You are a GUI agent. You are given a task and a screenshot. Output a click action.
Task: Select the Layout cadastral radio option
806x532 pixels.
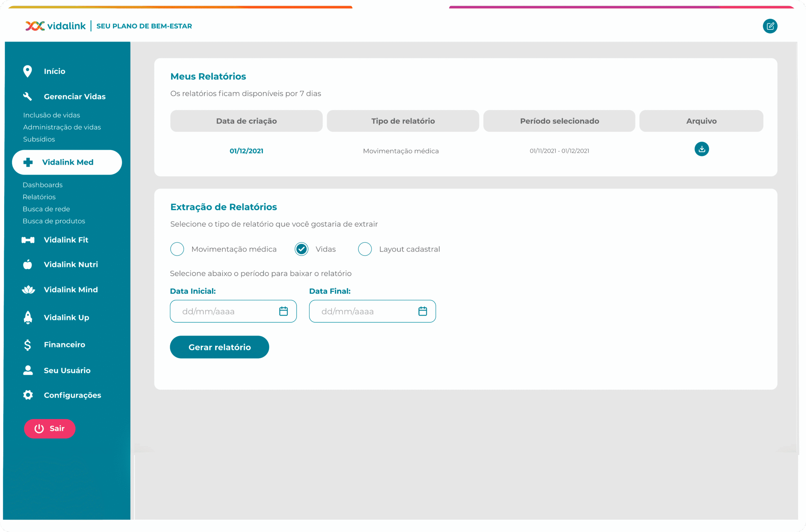365,249
